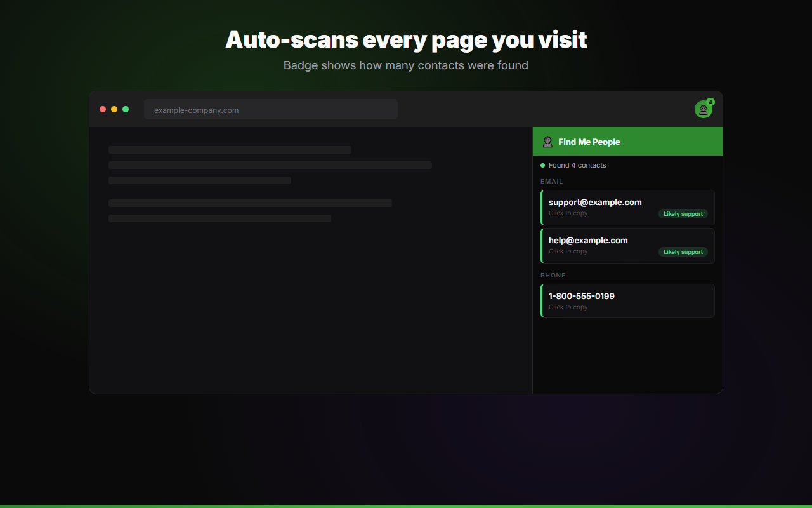Toggle the Likely support badge on support@example.com

point(683,214)
